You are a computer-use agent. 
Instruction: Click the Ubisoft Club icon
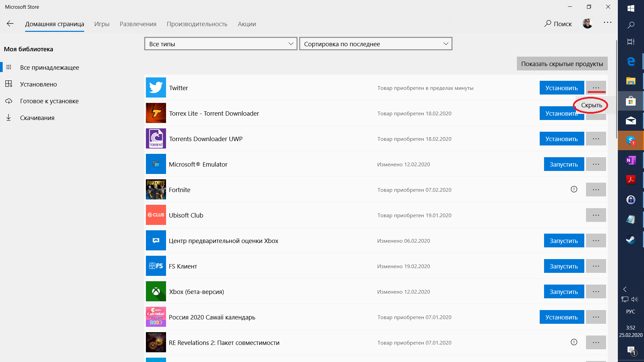click(156, 215)
